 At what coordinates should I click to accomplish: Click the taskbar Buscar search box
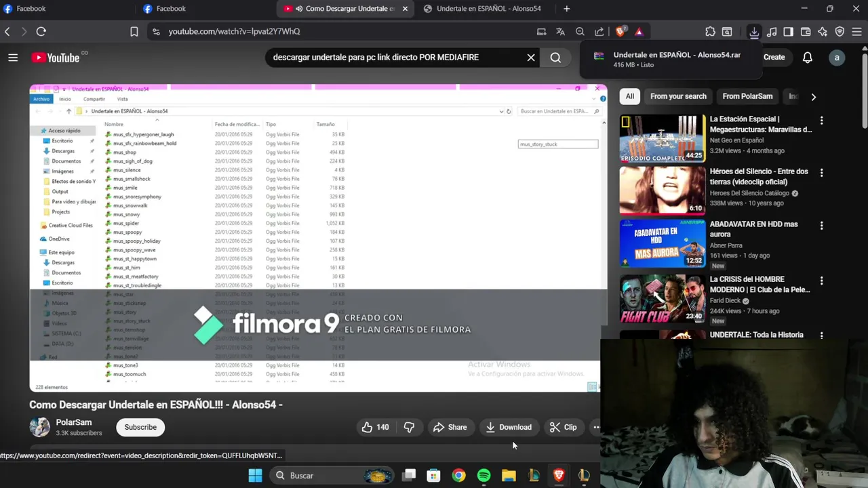[332, 476]
